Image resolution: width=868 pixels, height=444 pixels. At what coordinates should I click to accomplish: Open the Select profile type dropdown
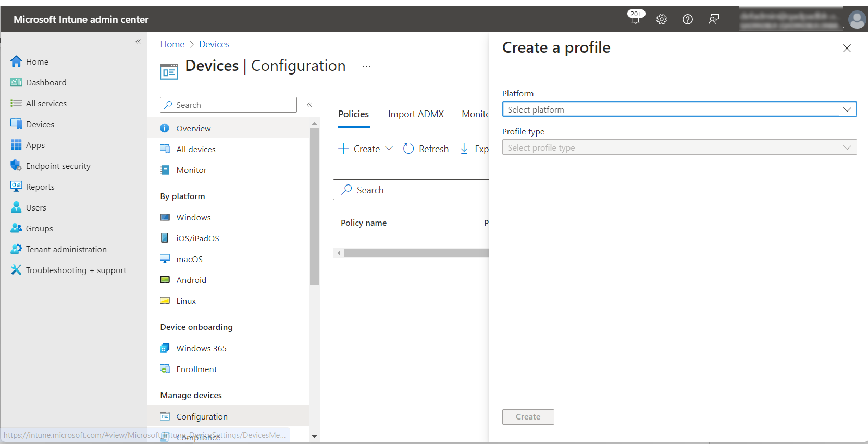coord(679,147)
